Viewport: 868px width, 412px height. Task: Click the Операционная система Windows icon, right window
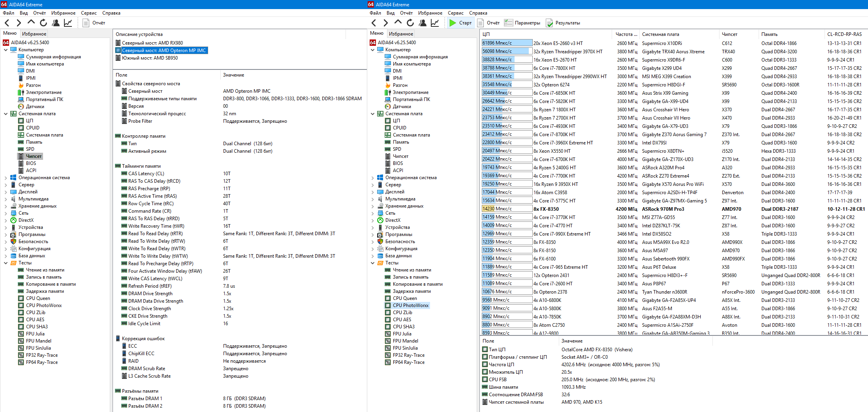pyautogui.click(x=380, y=178)
